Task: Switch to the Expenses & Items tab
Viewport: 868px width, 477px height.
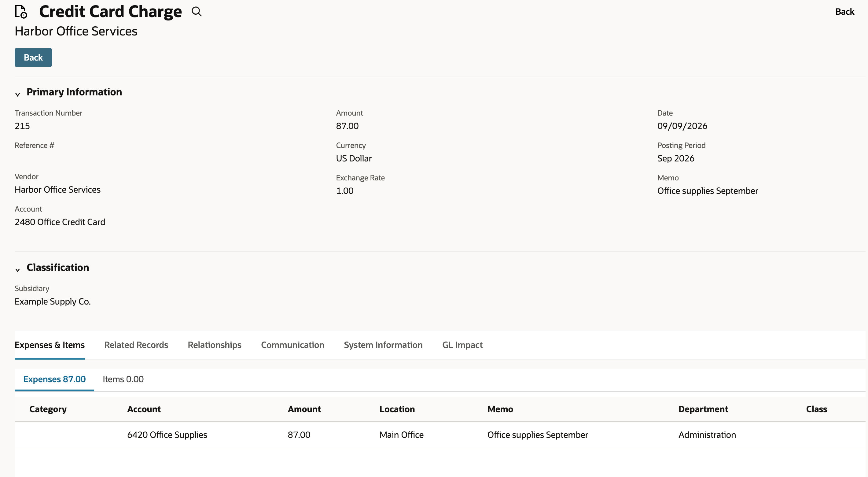Action: point(50,345)
